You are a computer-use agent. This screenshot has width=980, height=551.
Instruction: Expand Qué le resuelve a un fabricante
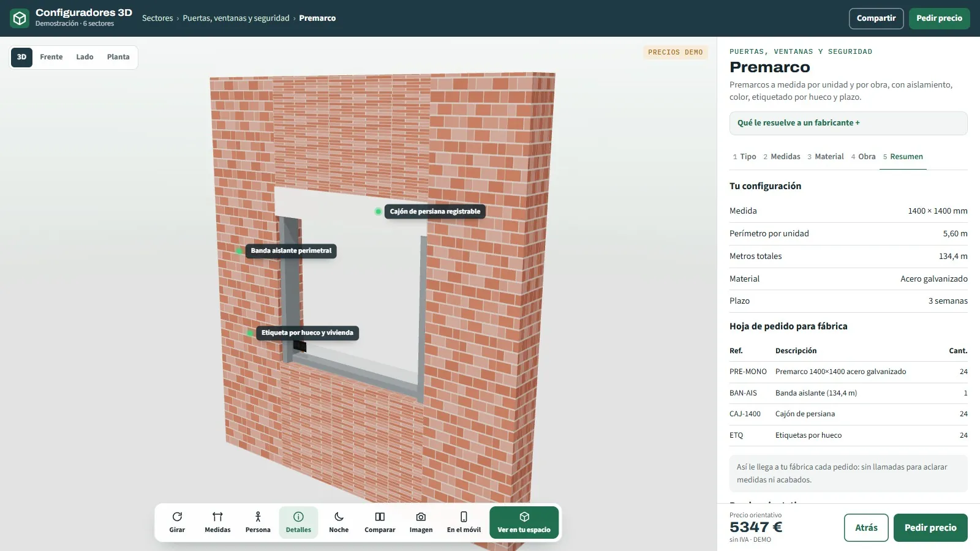[x=848, y=123]
